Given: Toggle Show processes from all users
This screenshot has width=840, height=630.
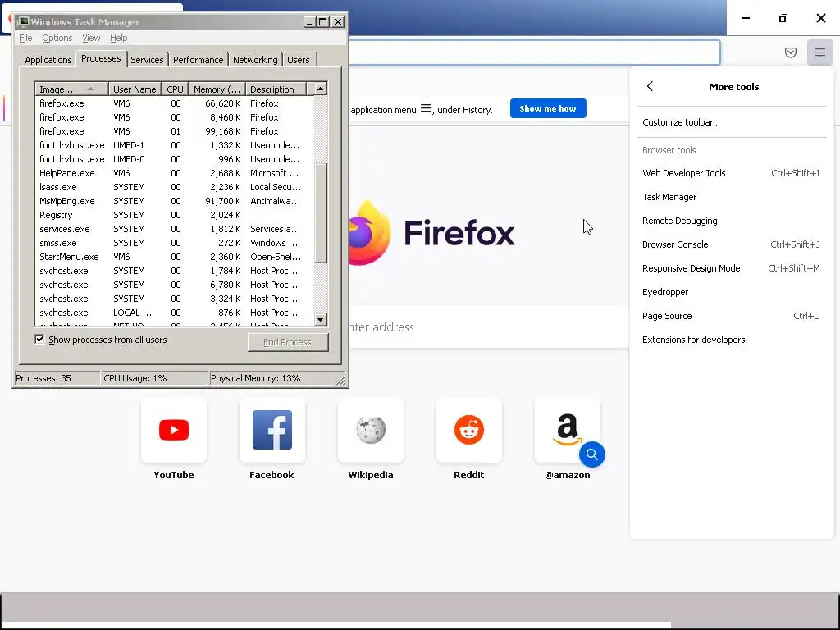Looking at the screenshot, I should coord(39,339).
